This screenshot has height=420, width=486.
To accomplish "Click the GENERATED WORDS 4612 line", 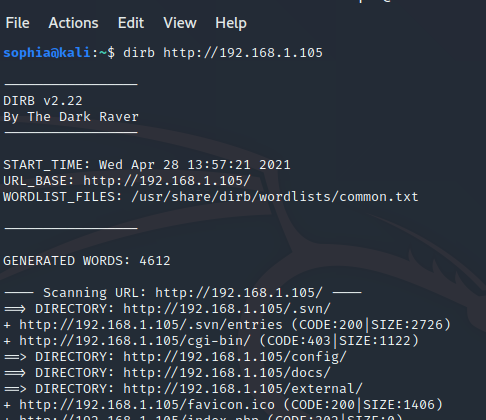I will tap(87, 261).
